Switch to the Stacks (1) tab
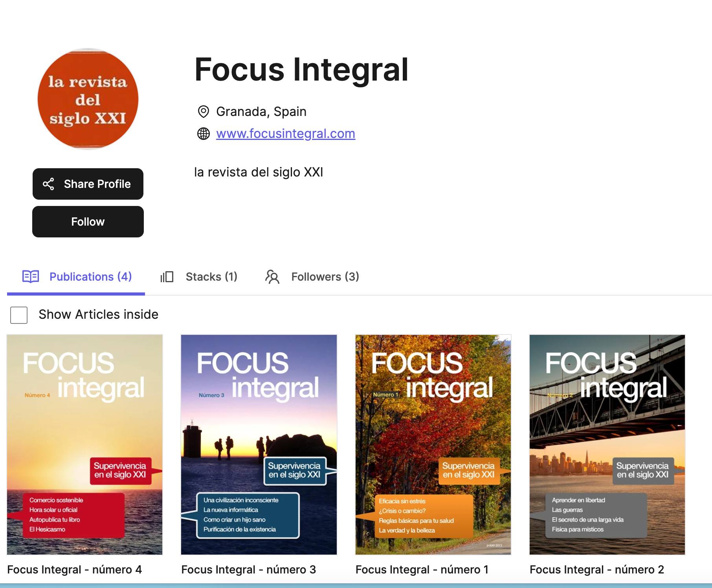Image resolution: width=712 pixels, height=588 pixels. pos(211,277)
